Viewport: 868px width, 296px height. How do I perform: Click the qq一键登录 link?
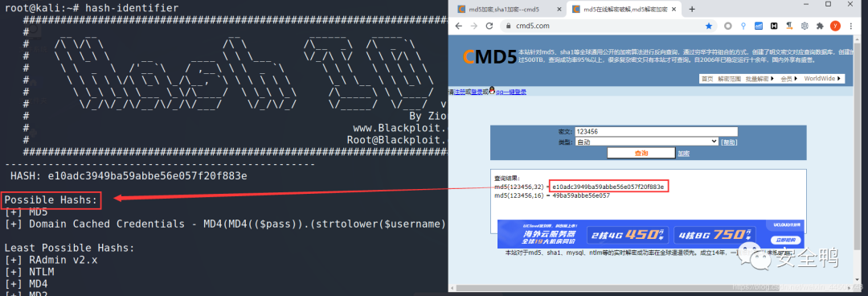pos(511,92)
